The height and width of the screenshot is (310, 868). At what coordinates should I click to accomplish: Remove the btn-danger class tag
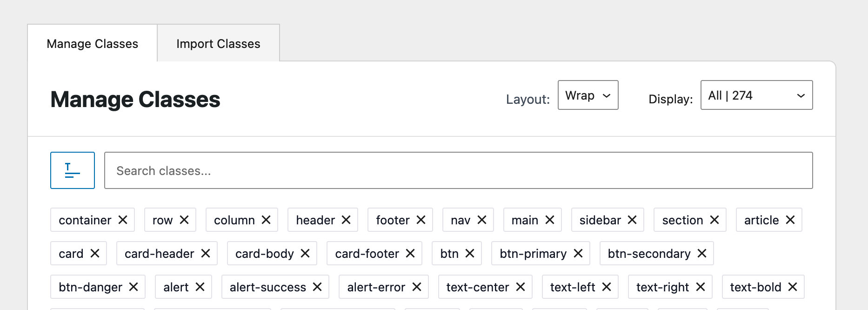134,287
